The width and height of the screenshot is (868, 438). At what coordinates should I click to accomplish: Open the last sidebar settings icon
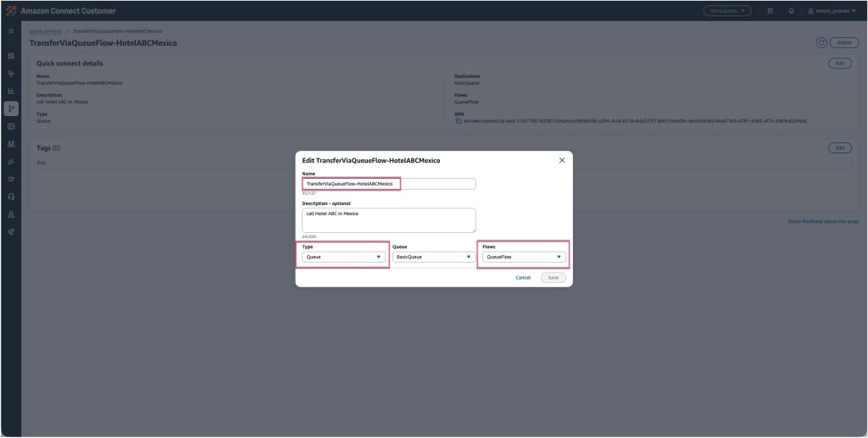tap(11, 232)
